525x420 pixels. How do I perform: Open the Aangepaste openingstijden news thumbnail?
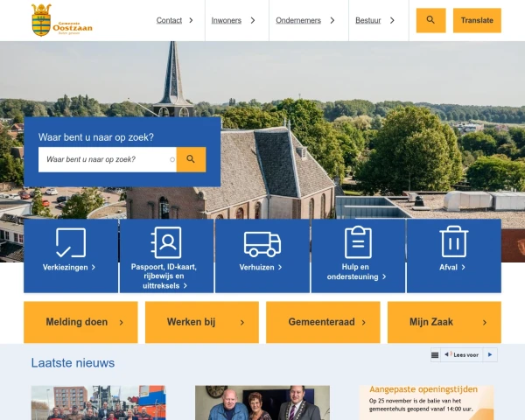pyautogui.click(x=426, y=402)
